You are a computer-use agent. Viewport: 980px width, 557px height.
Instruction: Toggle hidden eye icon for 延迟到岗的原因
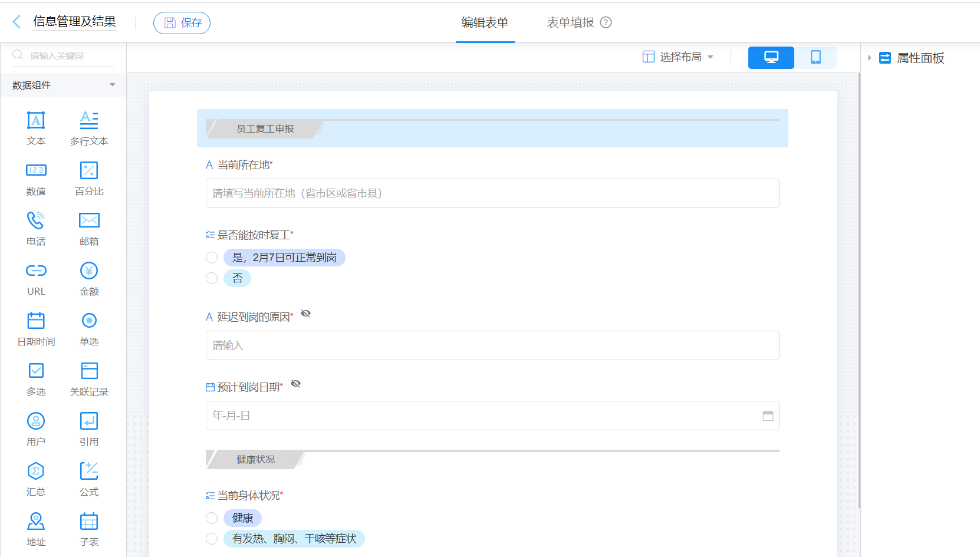(x=305, y=314)
